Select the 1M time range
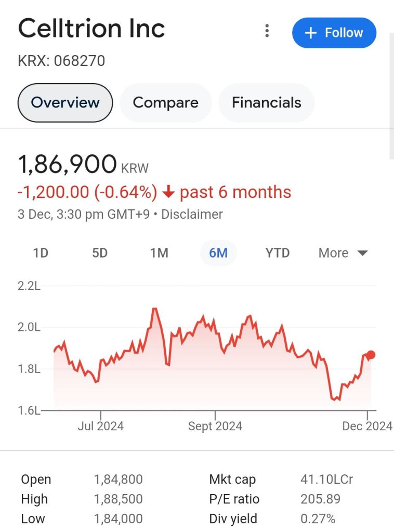 159,253
